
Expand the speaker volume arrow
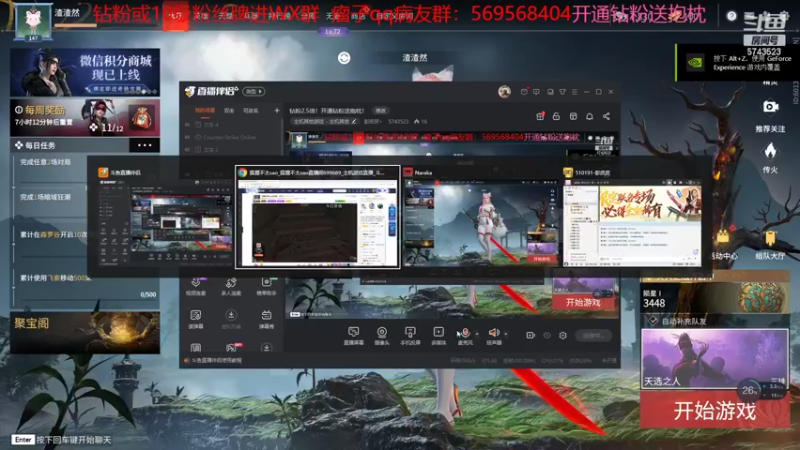[506, 334]
